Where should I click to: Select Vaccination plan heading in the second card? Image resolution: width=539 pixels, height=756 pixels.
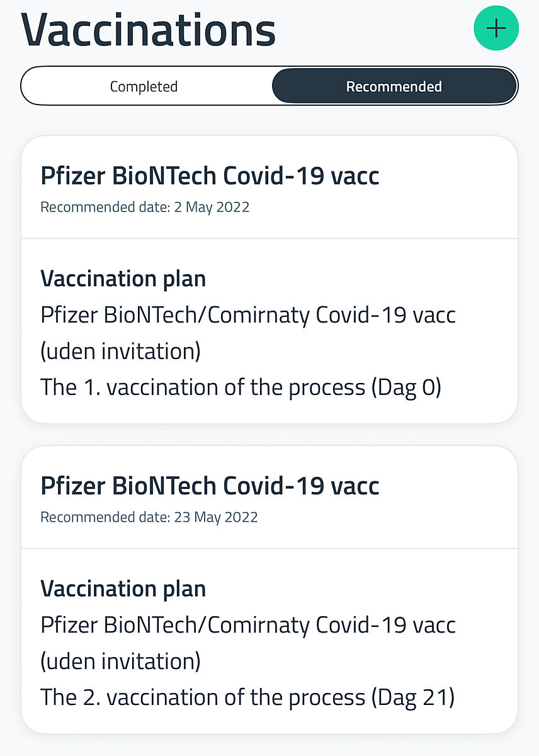(x=123, y=588)
